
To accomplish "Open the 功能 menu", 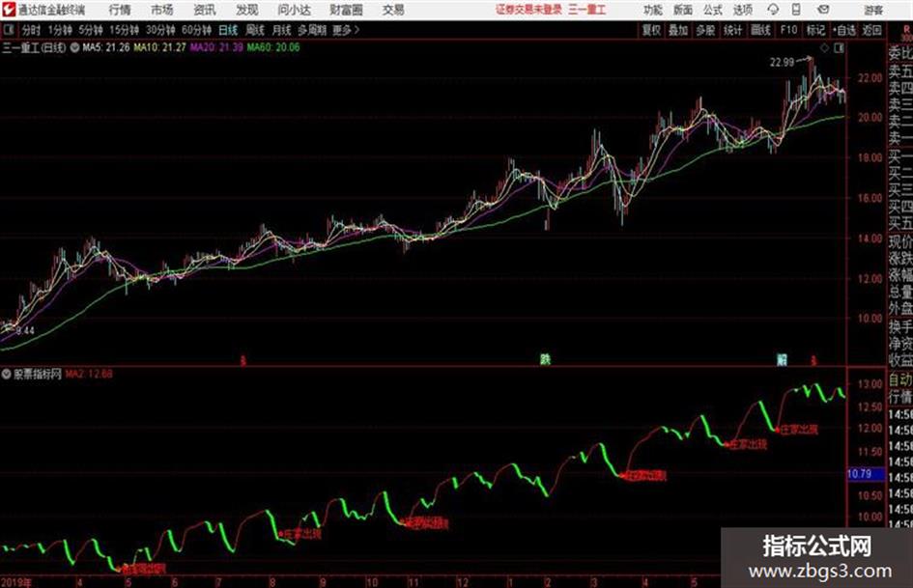I will click(653, 10).
